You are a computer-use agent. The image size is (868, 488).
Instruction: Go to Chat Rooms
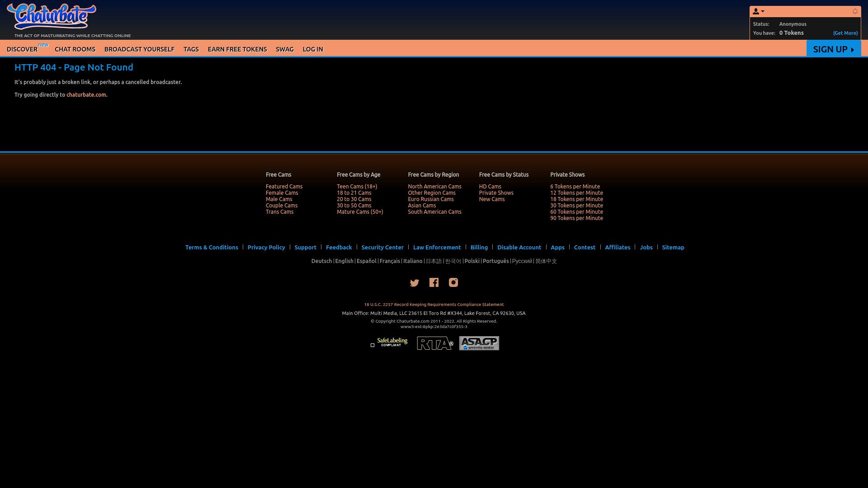coord(75,49)
